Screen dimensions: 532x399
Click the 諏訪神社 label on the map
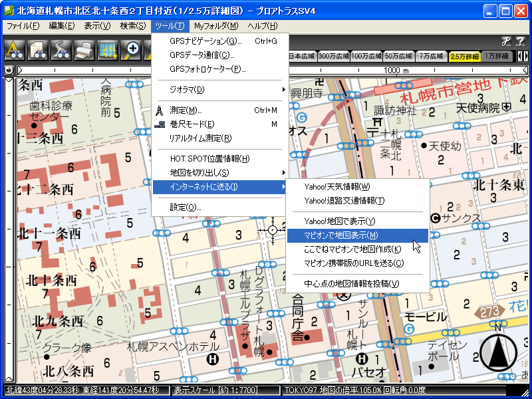[x=395, y=110]
